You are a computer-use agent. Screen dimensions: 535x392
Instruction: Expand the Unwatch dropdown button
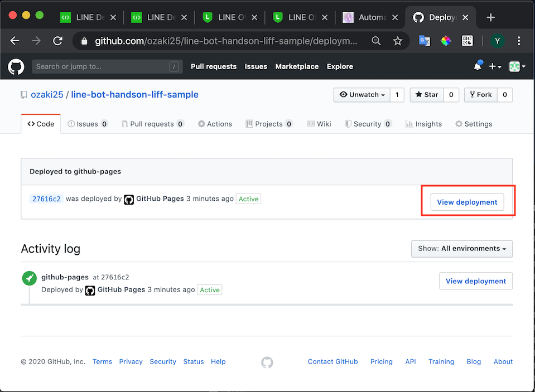[x=362, y=95]
